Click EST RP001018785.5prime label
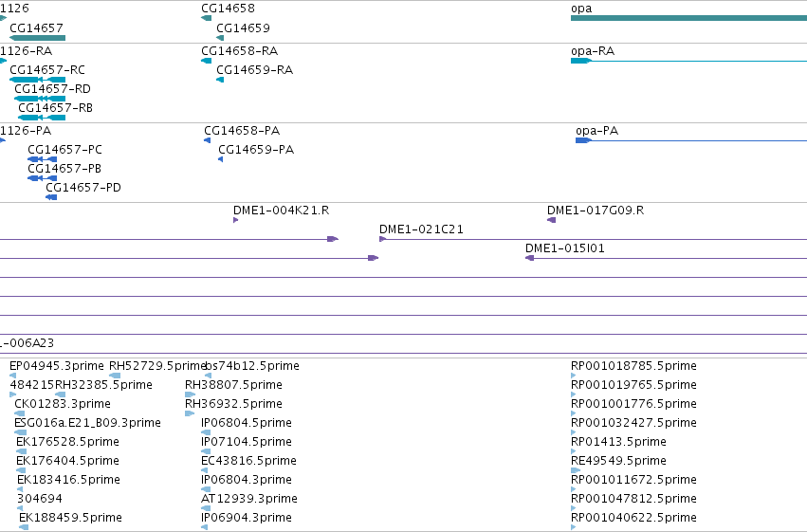Screen dimensions: 807x532 633,366
